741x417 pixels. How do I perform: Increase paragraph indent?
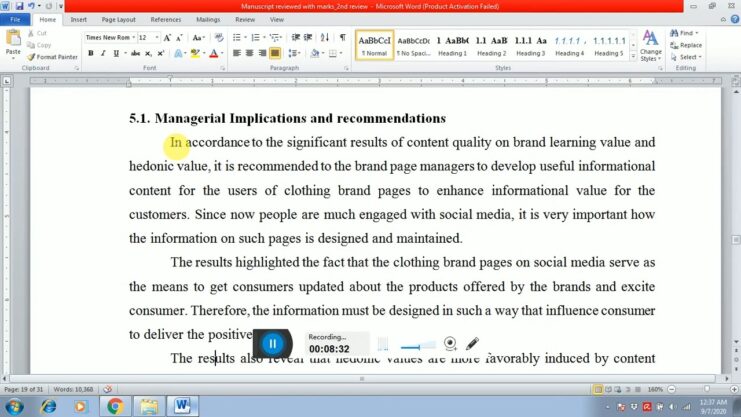(x=308, y=37)
